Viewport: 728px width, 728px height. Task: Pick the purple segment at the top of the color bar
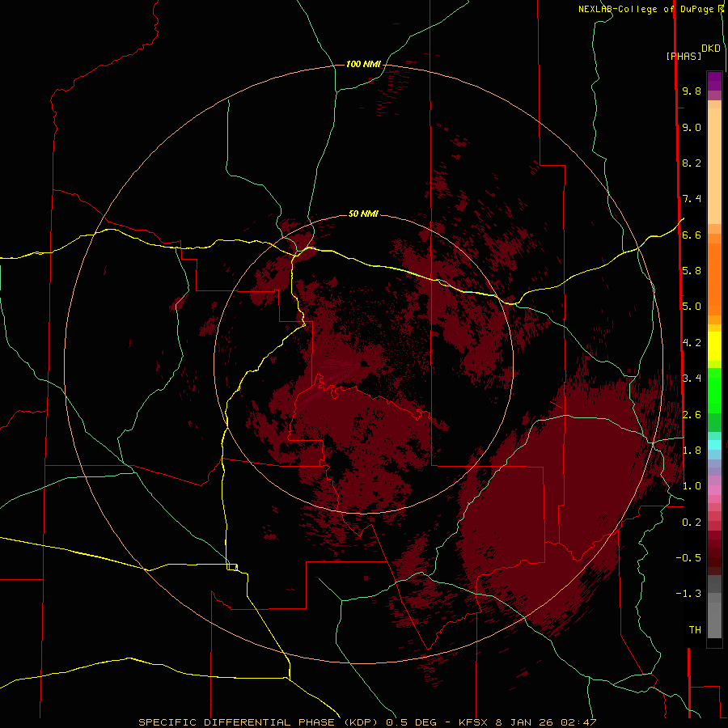714,81
